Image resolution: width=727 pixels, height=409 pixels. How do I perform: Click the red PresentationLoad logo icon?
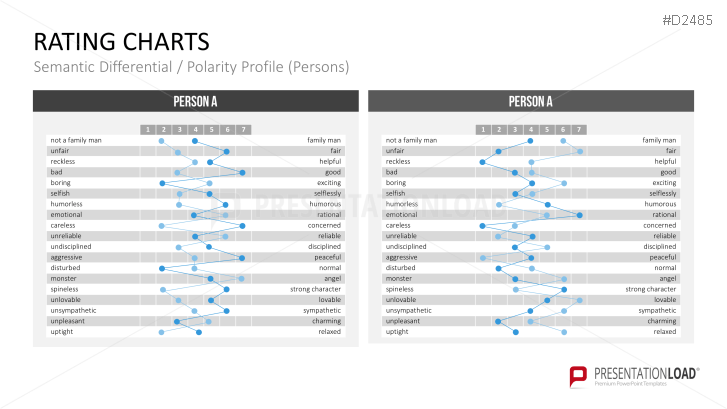coord(578,377)
